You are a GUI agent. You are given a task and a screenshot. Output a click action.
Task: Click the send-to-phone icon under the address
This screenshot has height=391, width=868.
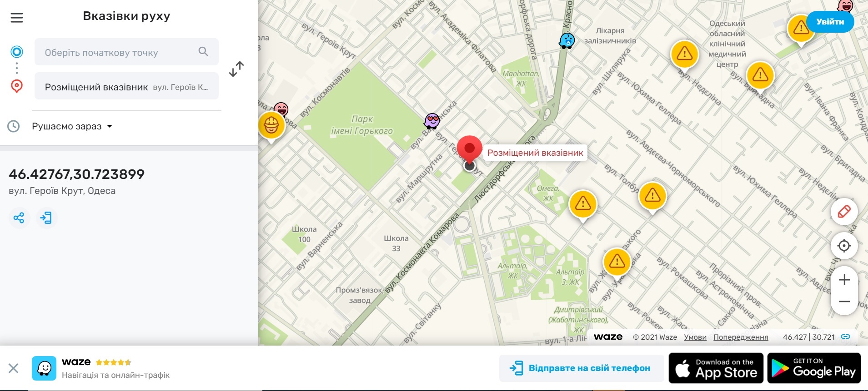coord(46,218)
